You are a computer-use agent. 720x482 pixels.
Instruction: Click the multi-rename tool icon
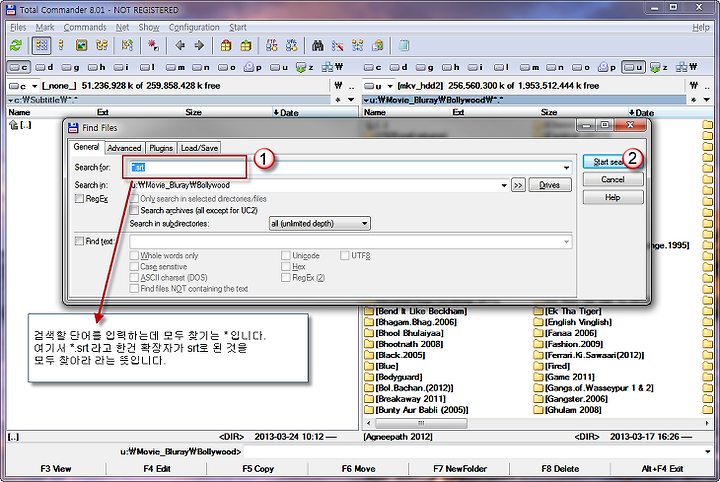(x=338, y=45)
